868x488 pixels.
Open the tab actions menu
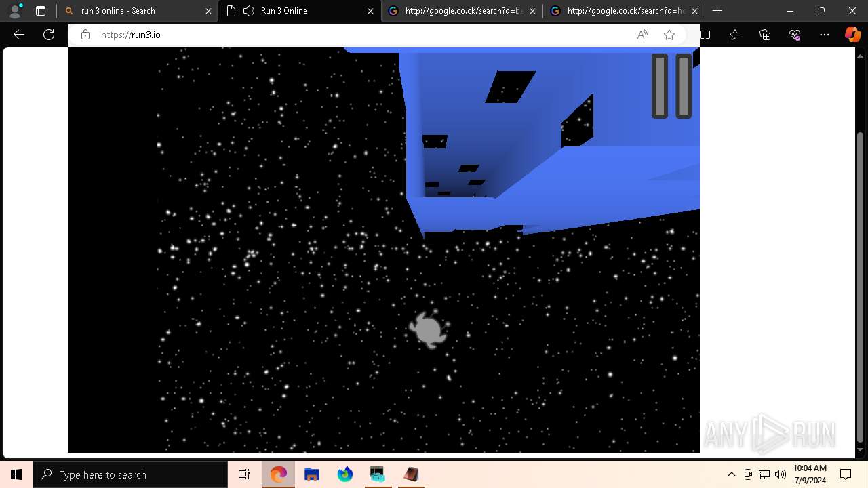(41, 11)
